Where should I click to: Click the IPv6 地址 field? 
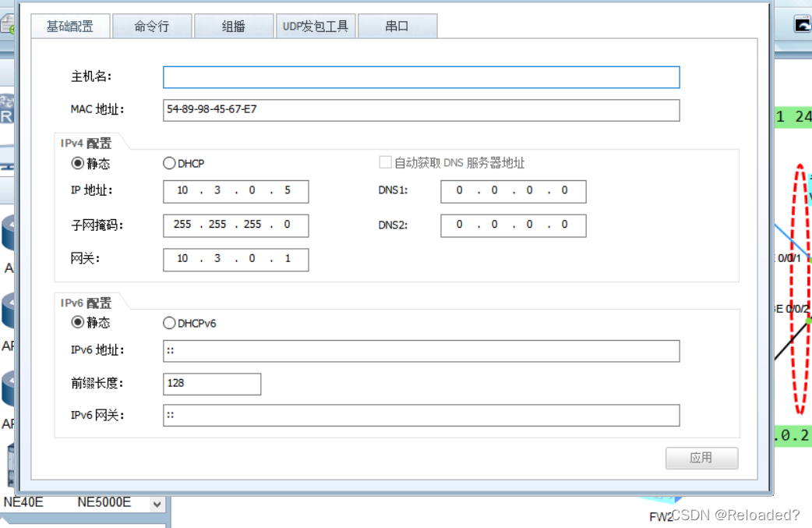(421, 351)
